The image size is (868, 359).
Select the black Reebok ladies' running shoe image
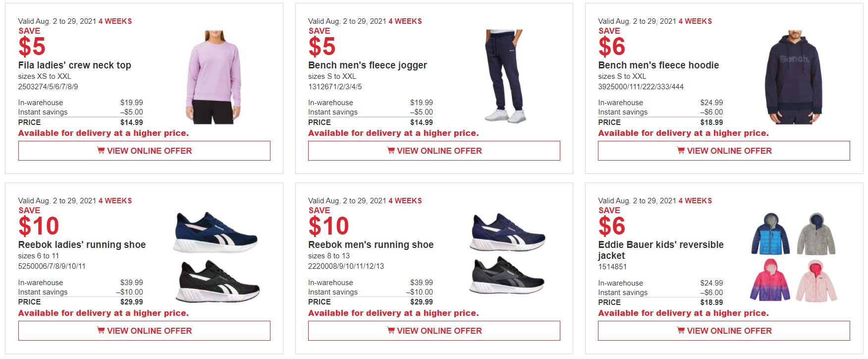coord(217,281)
